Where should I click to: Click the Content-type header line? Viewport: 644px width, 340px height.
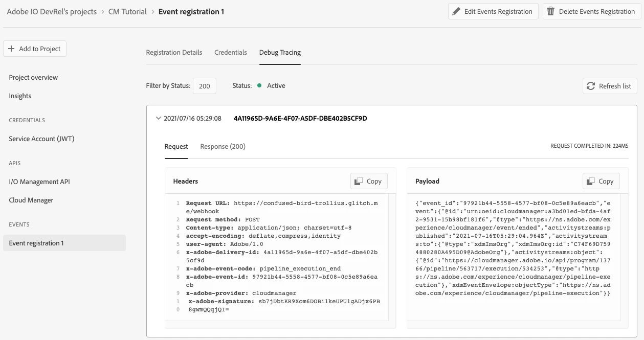pos(269,228)
